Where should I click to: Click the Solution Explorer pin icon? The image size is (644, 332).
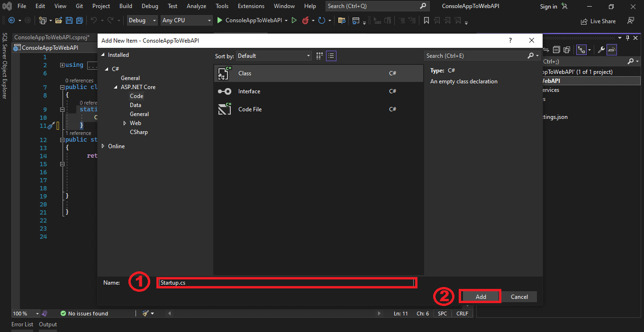pos(628,38)
